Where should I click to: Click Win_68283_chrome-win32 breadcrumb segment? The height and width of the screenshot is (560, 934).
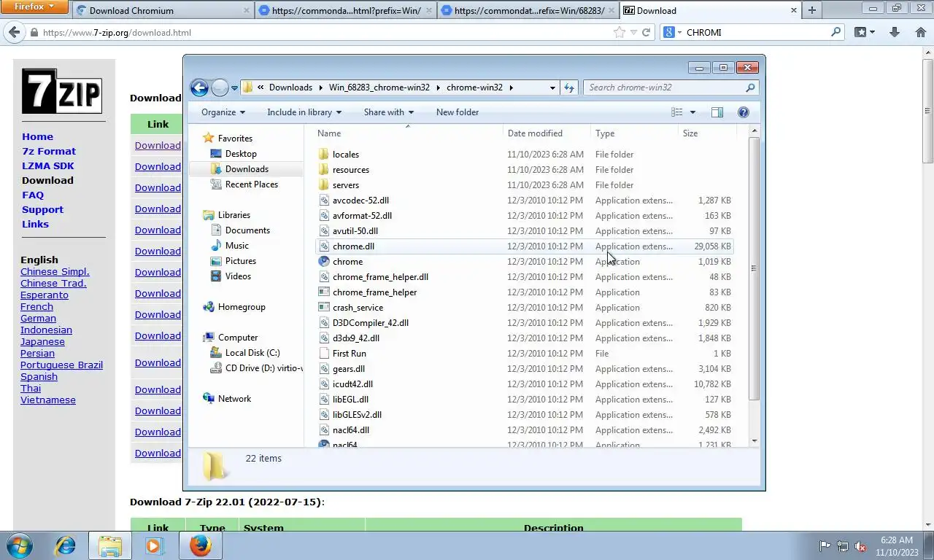[x=379, y=87]
